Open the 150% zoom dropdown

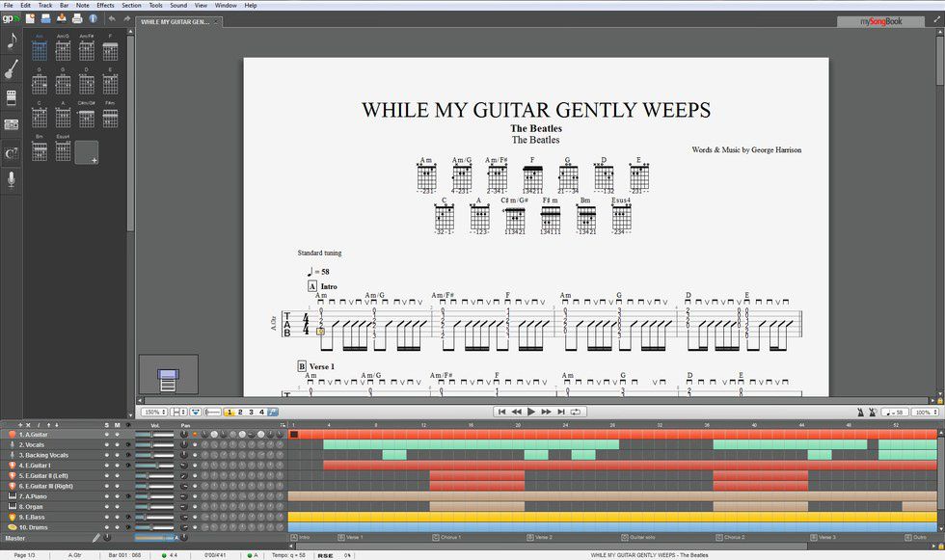[155, 413]
